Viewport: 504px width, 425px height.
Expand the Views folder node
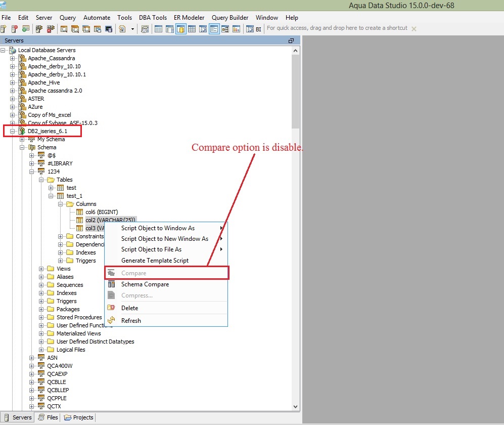(x=41, y=269)
